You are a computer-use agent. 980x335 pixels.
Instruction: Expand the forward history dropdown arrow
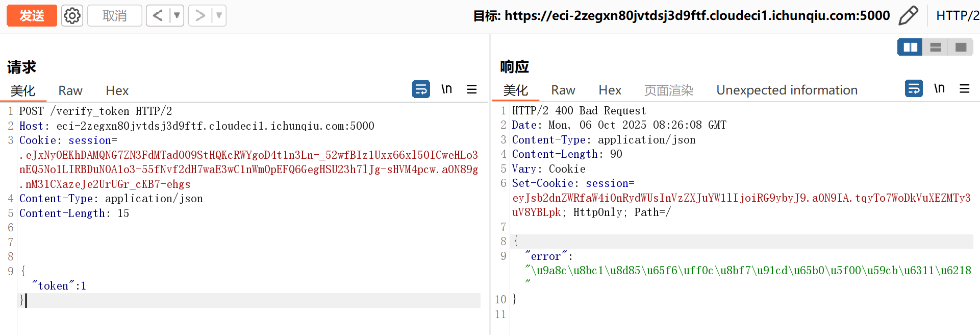click(x=219, y=16)
